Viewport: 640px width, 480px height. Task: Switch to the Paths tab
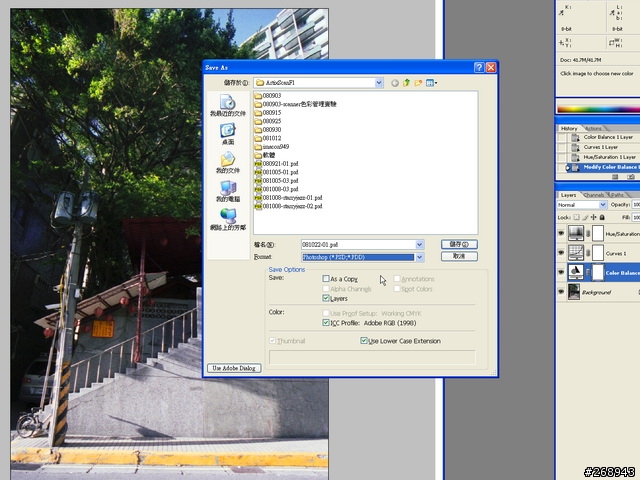pyautogui.click(x=617, y=195)
